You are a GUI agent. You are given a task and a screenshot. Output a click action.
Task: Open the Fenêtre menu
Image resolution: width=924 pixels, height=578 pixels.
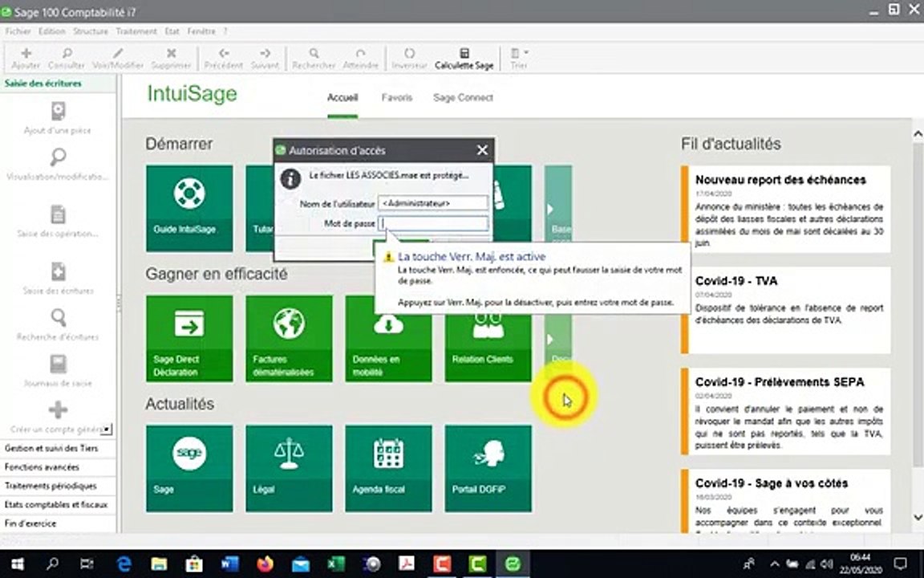[x=201, y=31]
